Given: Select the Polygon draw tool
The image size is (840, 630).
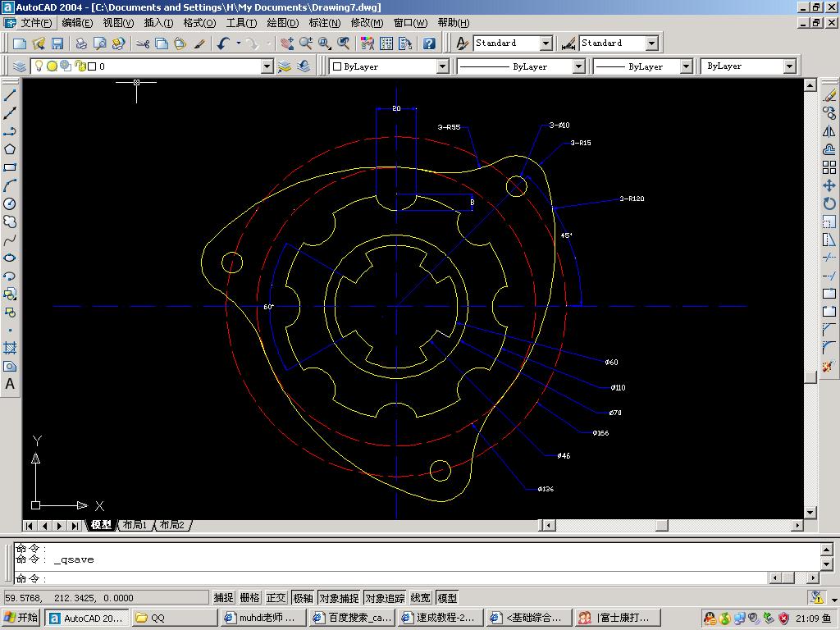Looking at the screenshot, I should coord(10,149).
